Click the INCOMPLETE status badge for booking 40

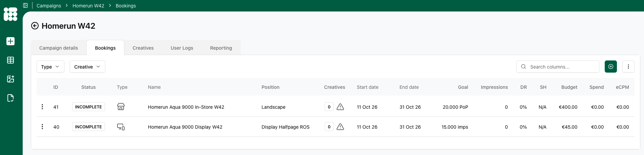88,127
